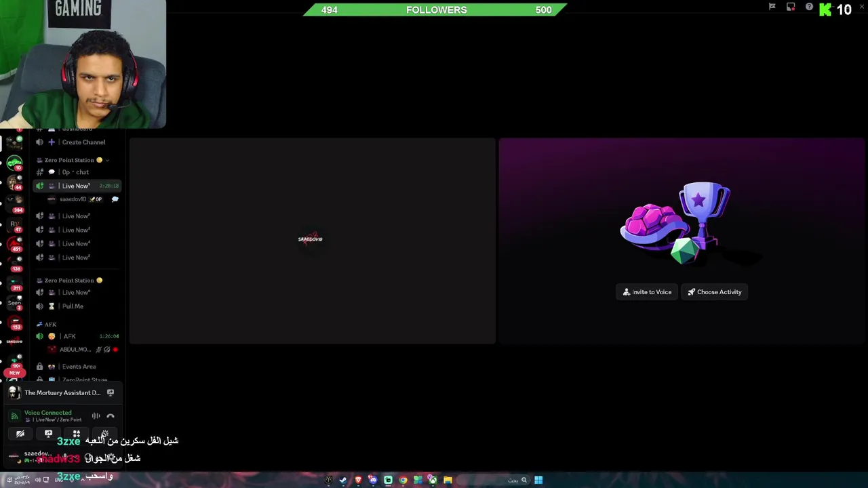Click the Windows Start button

coord(538,480)
